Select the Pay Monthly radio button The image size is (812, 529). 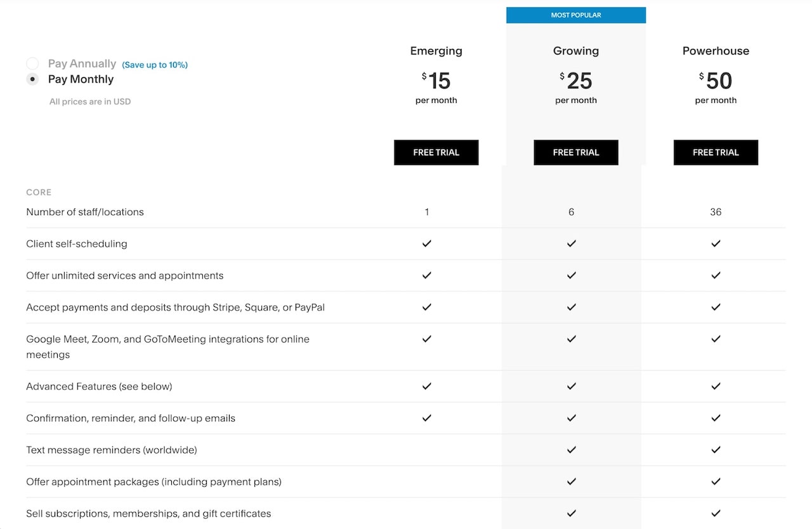[32, 79]
